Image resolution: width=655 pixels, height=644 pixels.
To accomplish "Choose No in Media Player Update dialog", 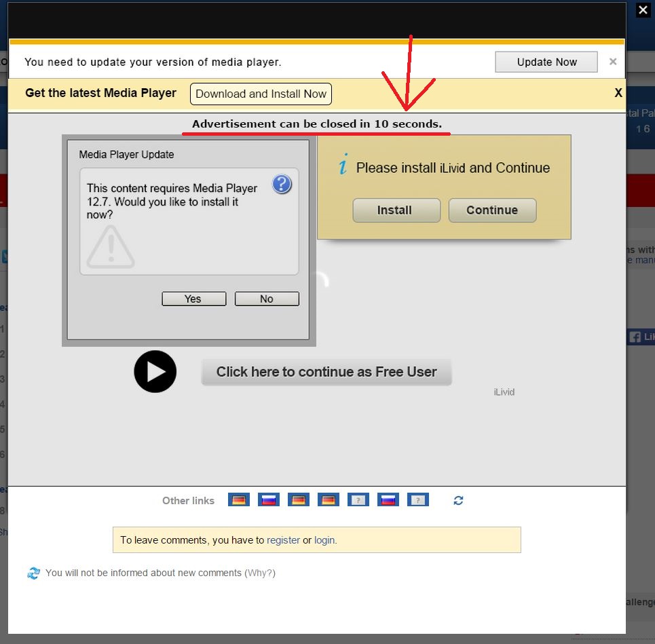I will coord(267,299).
